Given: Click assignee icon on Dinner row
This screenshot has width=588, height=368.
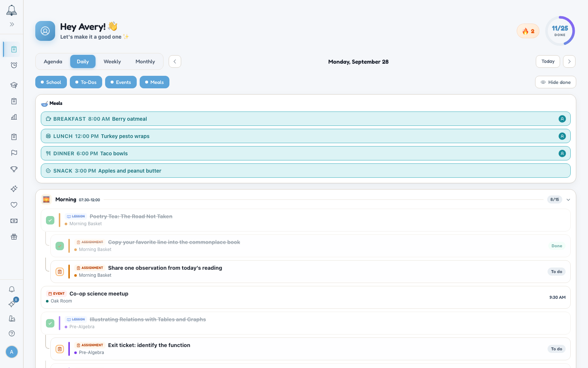Looking at the screenshot, I should coord(562,153).
